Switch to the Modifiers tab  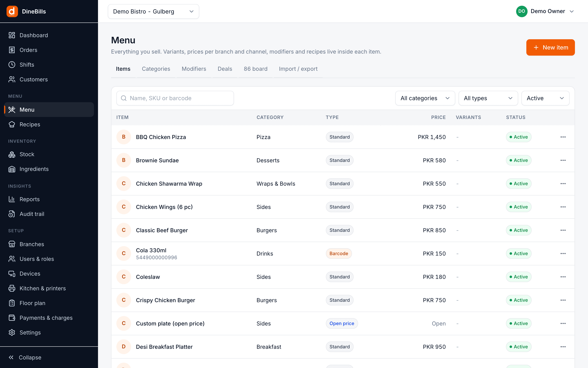point(194,69)
